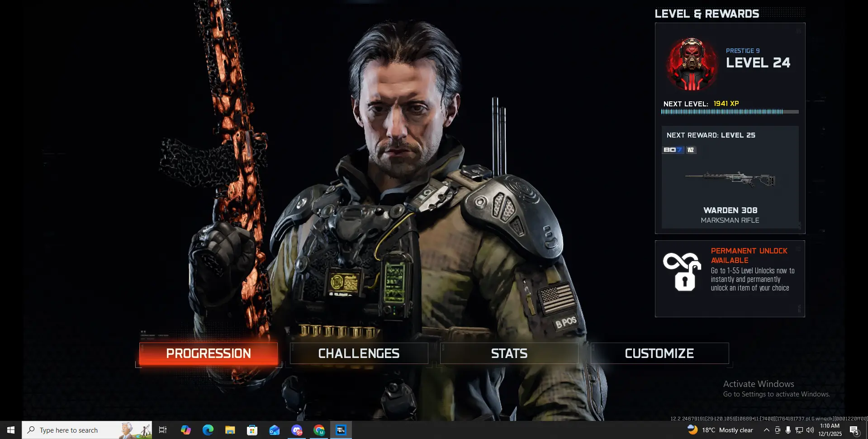Open the volume control in system tray

coord(810,430)
